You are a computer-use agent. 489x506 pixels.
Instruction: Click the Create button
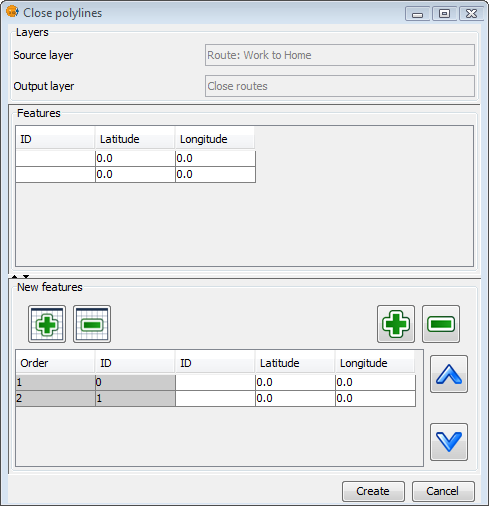pyautogui.click(x=373, y=491)
